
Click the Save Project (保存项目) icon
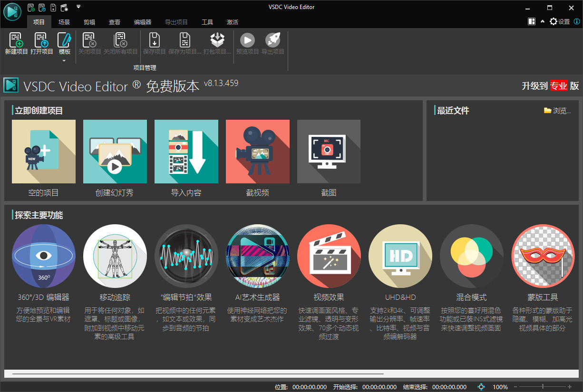(x=155, y=40)
